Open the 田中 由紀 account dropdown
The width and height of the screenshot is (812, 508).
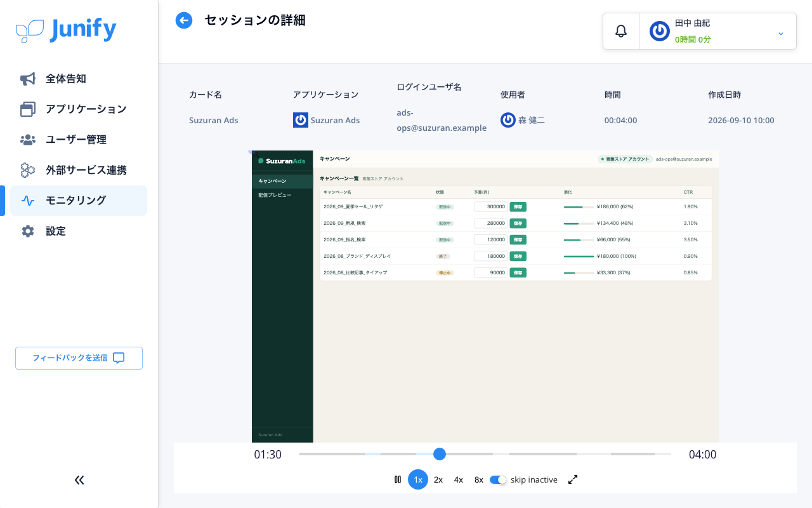click(717, 31)
